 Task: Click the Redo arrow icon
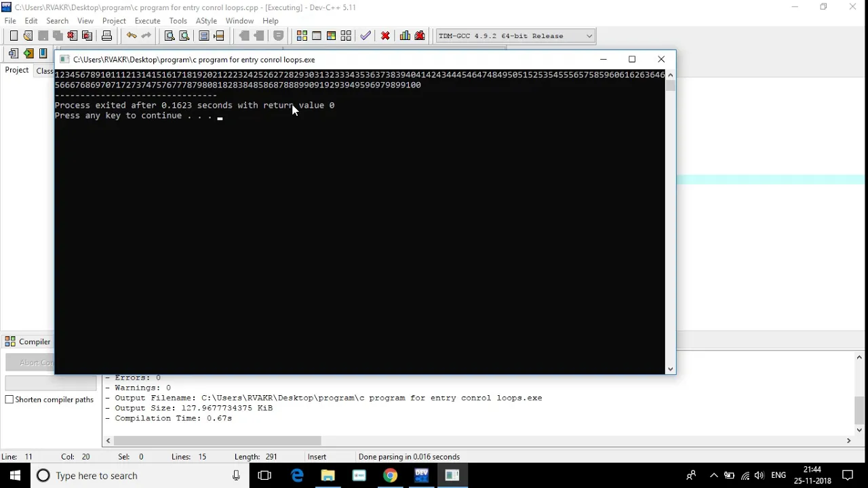point(146,36)
